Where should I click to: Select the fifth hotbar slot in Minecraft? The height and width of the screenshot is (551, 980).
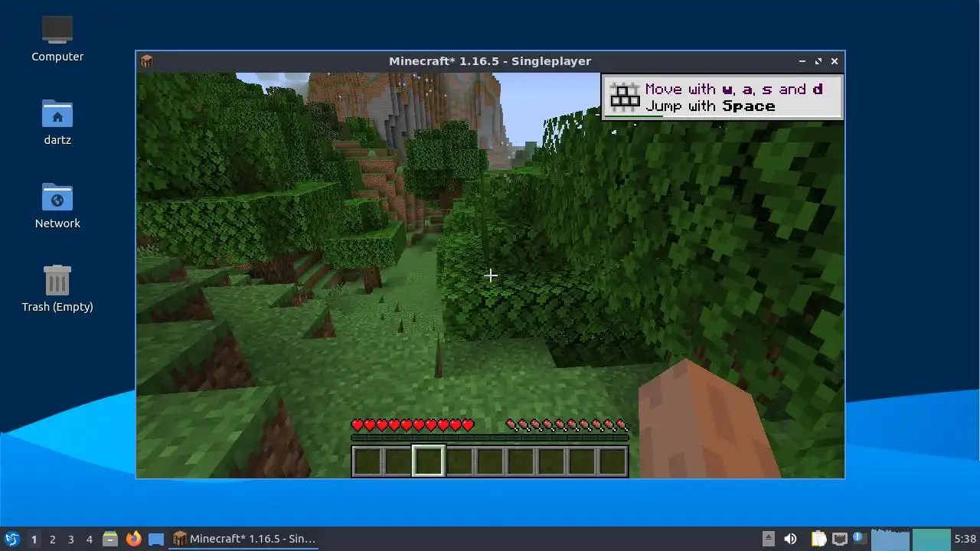point(490,461)
